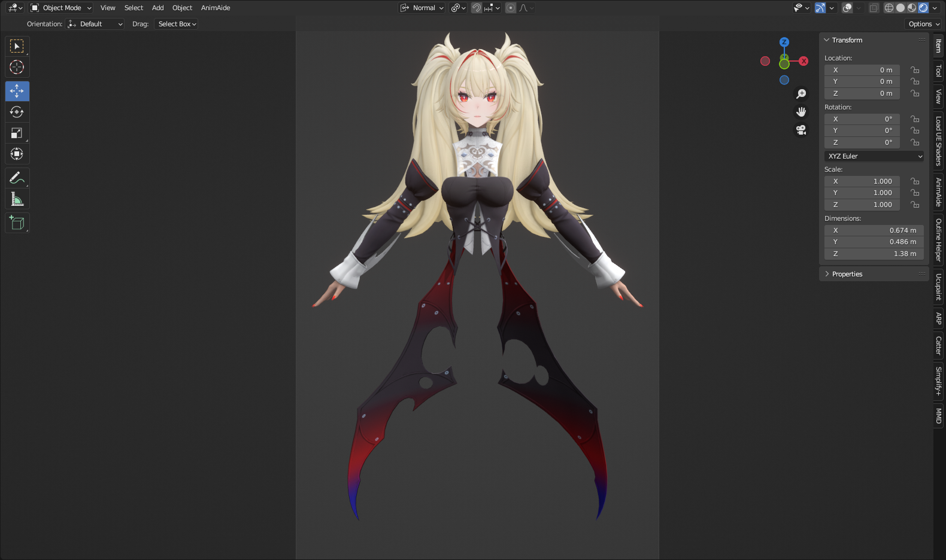Select the Annotate pencil tool

click(17, 178)
